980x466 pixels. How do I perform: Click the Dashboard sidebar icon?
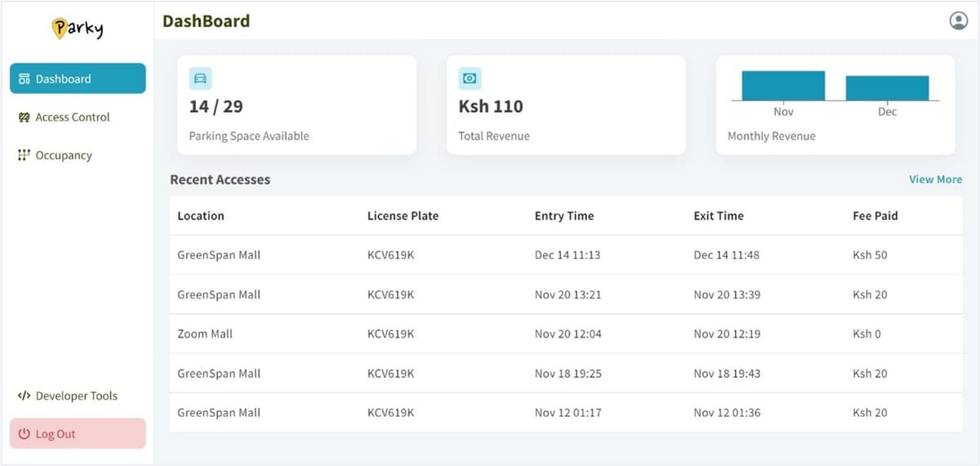coord(24,79)
